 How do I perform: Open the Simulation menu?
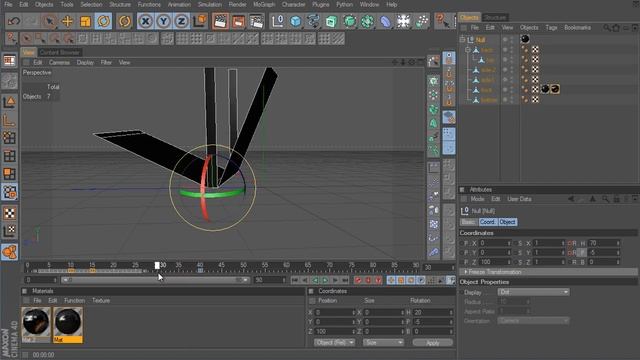coord(209,4)
